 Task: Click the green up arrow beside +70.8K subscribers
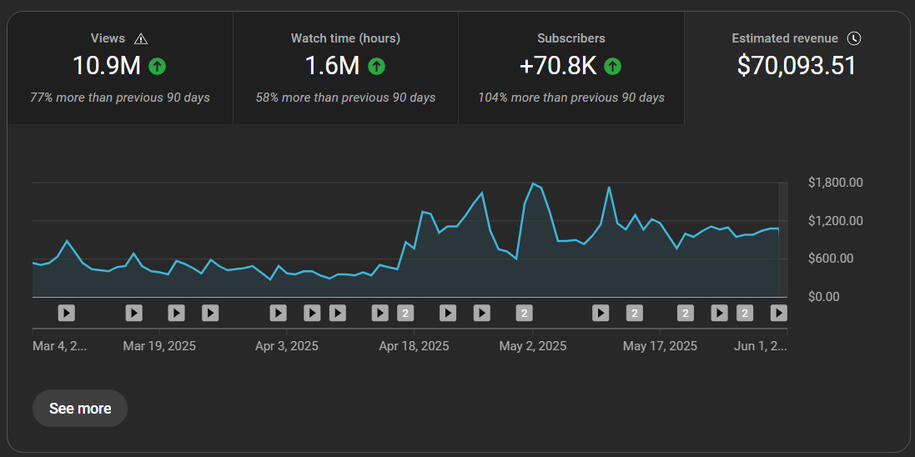coord(613,67)
